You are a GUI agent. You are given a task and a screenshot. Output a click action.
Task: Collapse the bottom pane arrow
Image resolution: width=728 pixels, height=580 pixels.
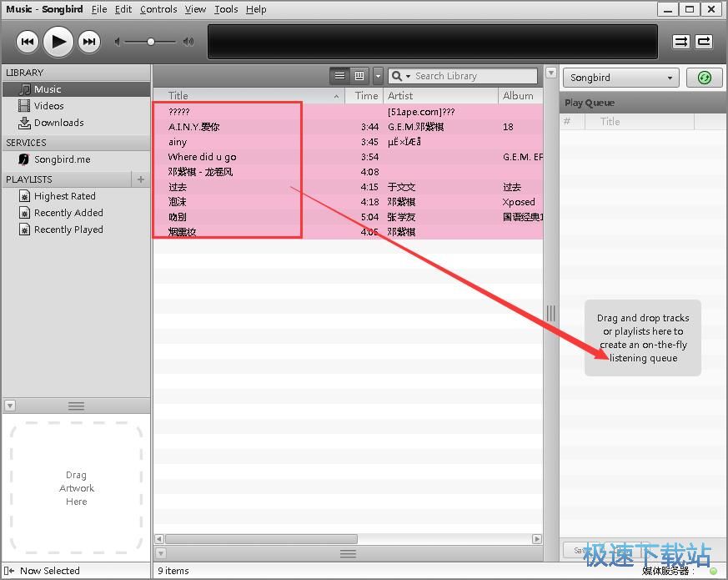[161, 553]
